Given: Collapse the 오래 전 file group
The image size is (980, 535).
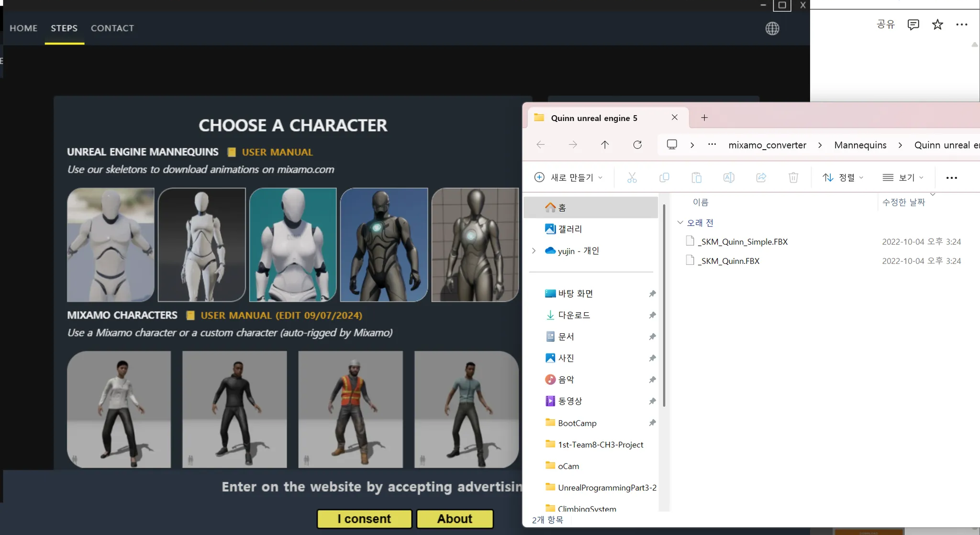Looking at the screenshot, I should (x=680, y=223).
